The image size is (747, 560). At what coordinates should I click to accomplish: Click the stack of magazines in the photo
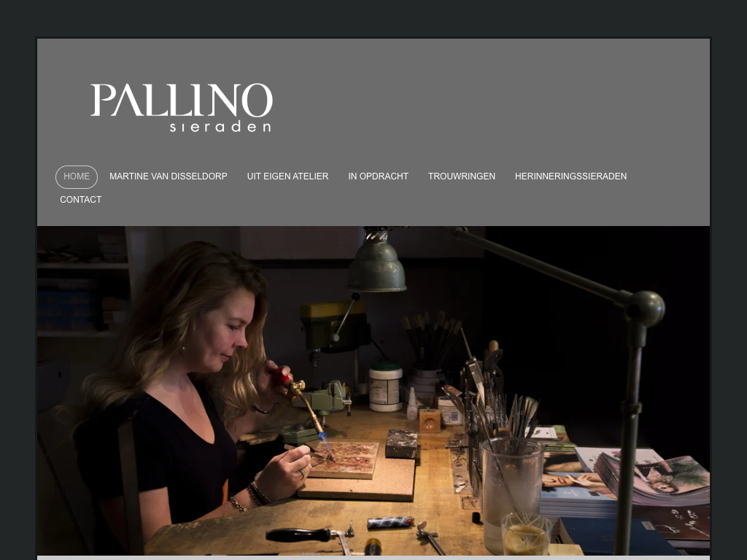pos(653,477)
